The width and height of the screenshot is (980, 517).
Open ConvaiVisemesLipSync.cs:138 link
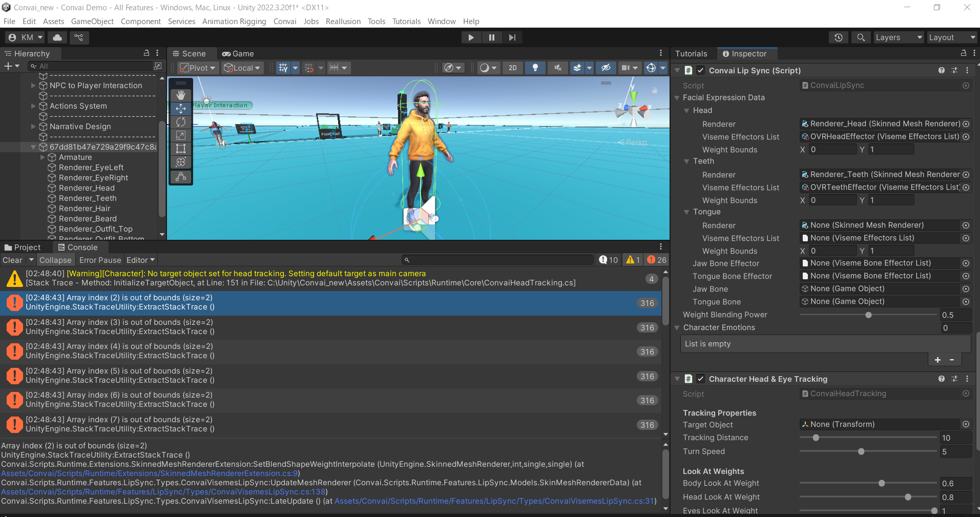coord(163,492)
